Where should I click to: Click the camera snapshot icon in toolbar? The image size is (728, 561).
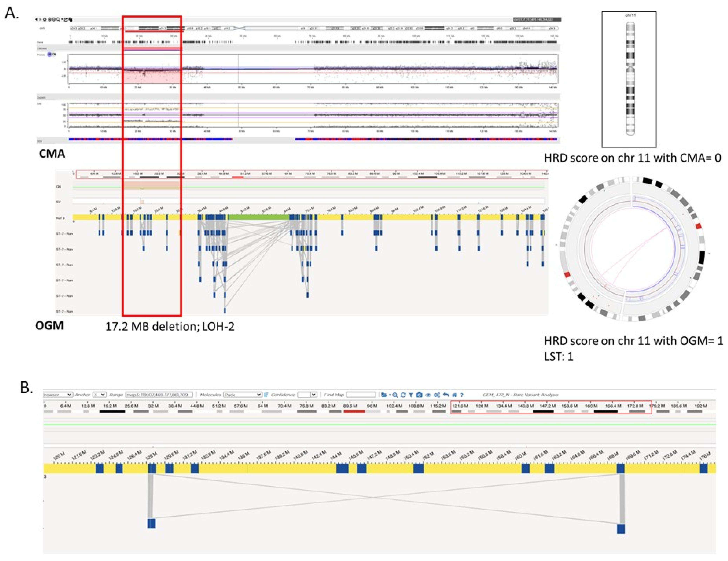(x=419, y=395)
